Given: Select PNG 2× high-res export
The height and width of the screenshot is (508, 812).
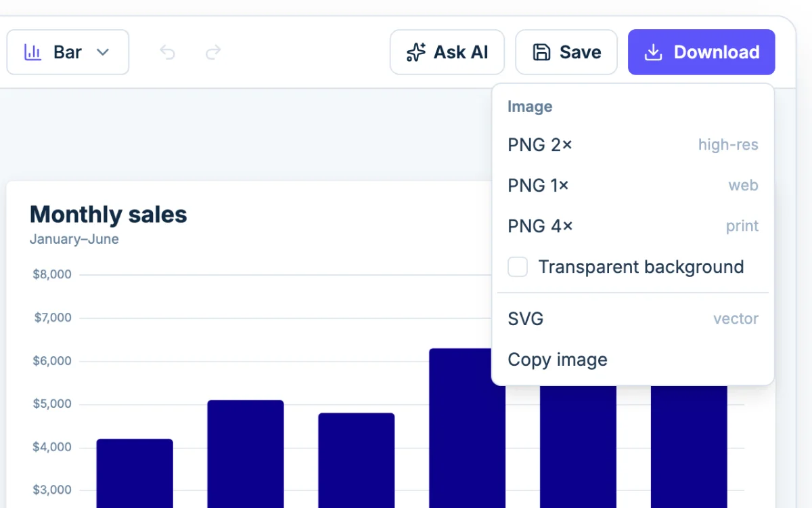Looking at the screenshot, I should pyautogui.click(x=633, y=145).
